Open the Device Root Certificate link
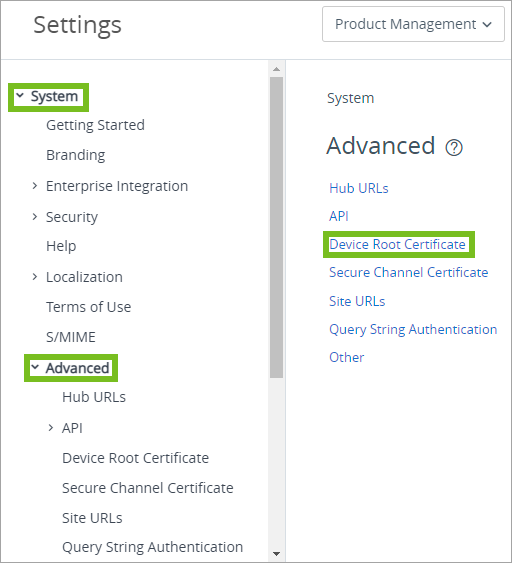 (397, 244)
